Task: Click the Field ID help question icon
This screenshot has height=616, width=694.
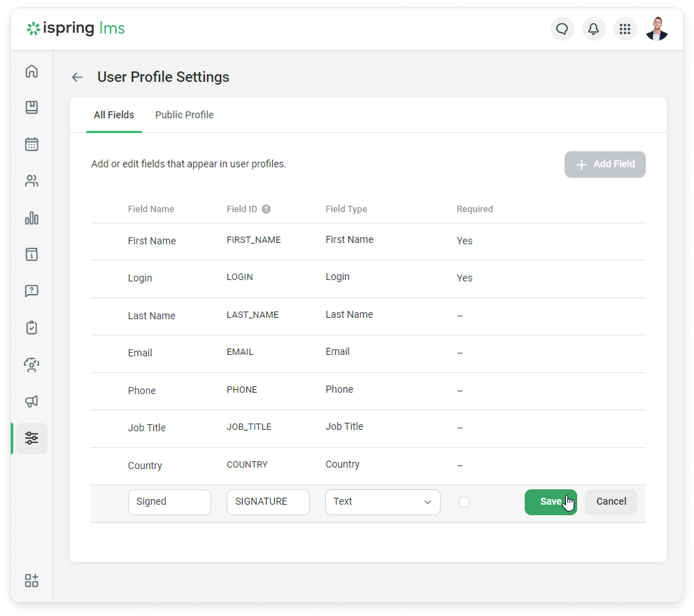Action: (266, 209)
